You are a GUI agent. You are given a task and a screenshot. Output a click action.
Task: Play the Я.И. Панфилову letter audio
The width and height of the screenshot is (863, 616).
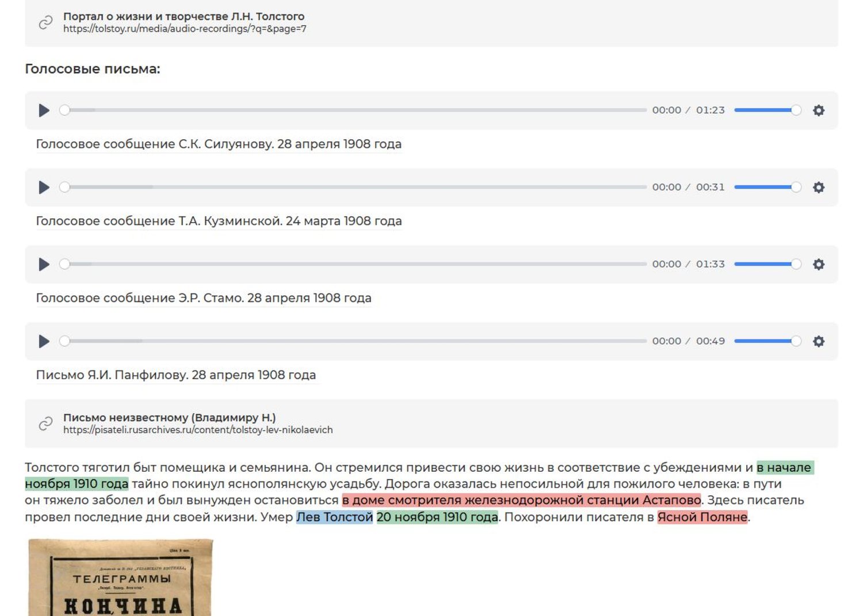(x=44, y=342)
